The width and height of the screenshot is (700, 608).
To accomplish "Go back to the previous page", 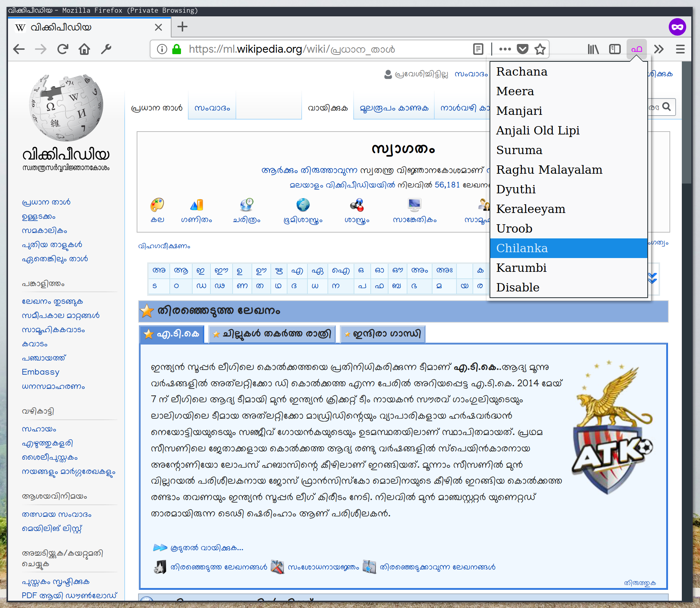I will pos(19,49).
